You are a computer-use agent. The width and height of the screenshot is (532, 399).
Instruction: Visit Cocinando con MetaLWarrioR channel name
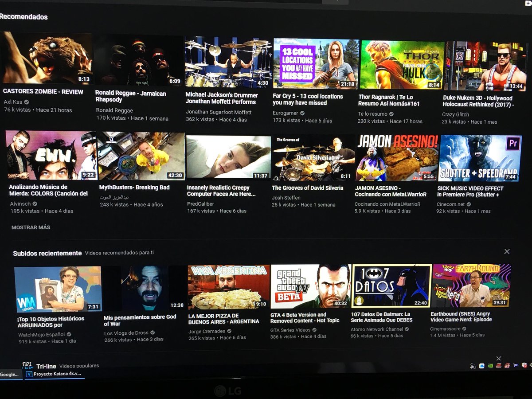(x=387, y=204)
